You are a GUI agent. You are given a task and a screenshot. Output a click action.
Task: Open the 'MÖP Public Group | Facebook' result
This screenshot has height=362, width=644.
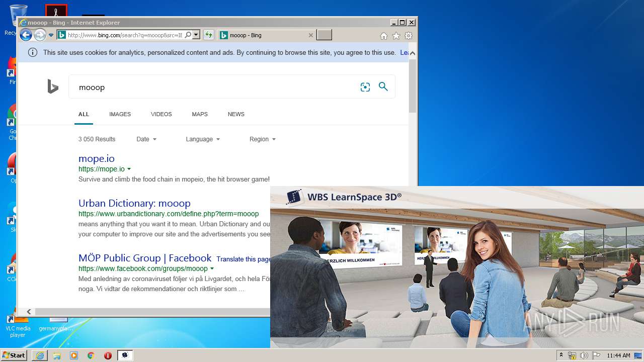pyautogui.click(x=145, y=258)
